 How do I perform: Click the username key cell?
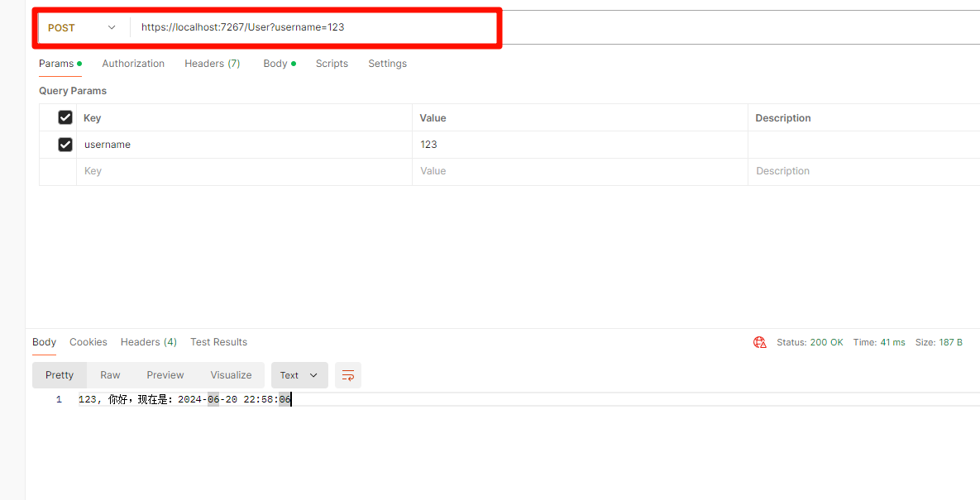click(244, 145)
